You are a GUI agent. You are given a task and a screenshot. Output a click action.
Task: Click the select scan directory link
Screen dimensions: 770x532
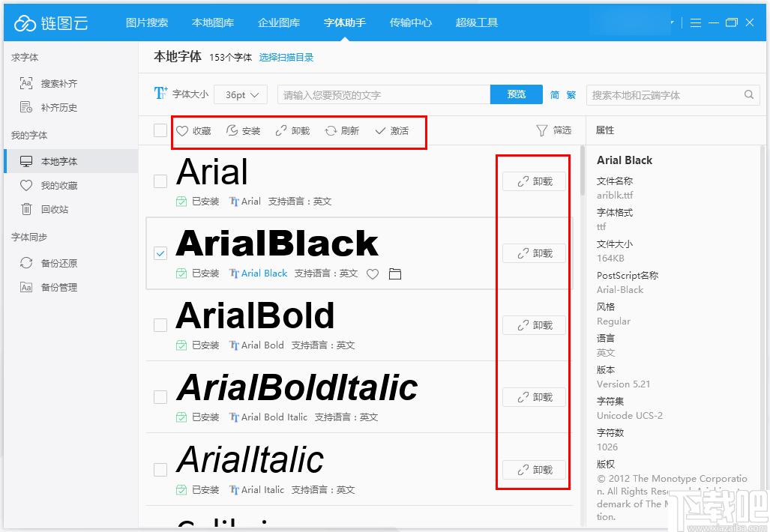(x=286, y=58)
